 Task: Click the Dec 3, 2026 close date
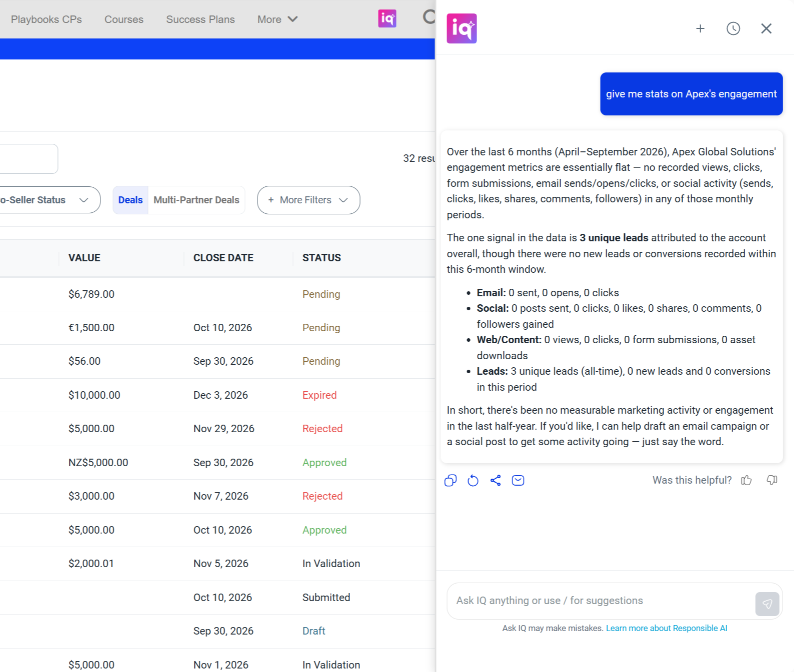[220, 395]
